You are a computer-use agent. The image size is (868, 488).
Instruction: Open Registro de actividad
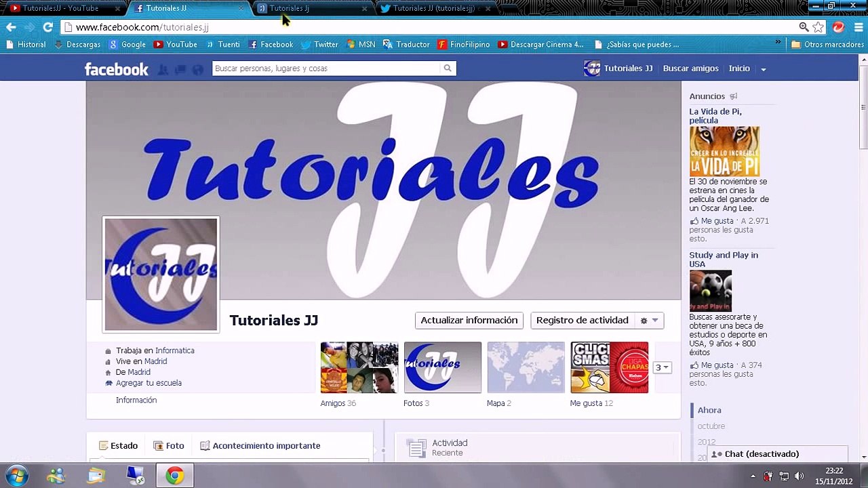583,321
